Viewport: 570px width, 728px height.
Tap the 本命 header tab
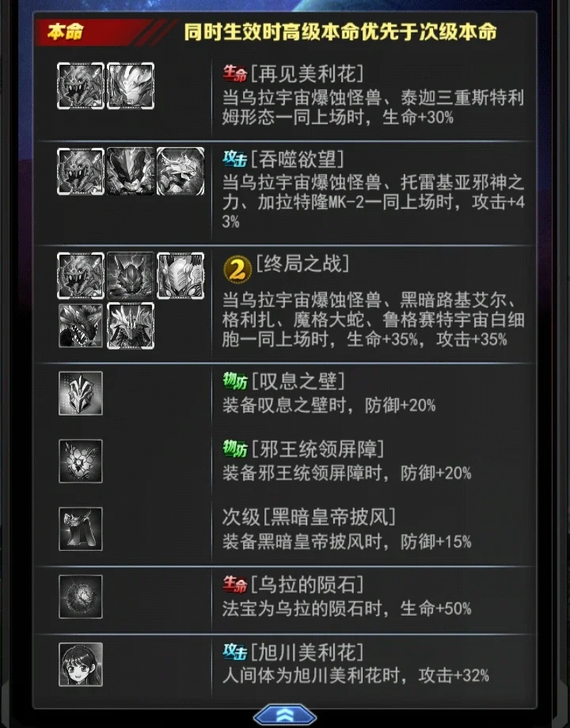[66, 32]
